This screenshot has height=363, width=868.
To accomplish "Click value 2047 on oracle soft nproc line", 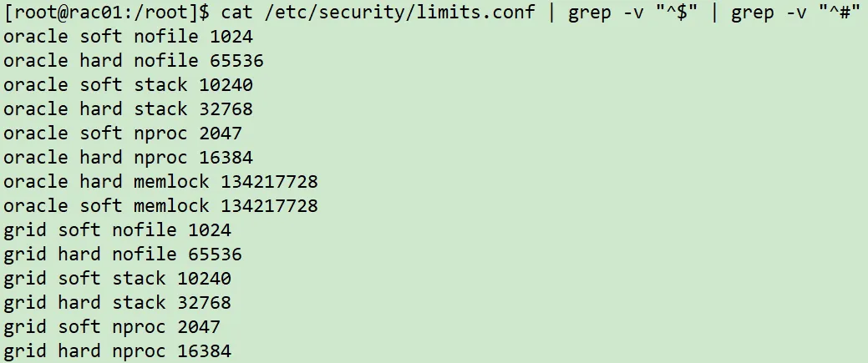I will coord(220,134).
